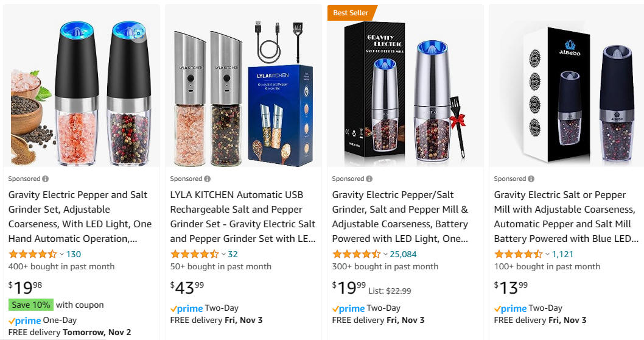Click Sponsored info icon on Best Seller product
Viewport: 644px width, 340px height.
click(369, 179)
